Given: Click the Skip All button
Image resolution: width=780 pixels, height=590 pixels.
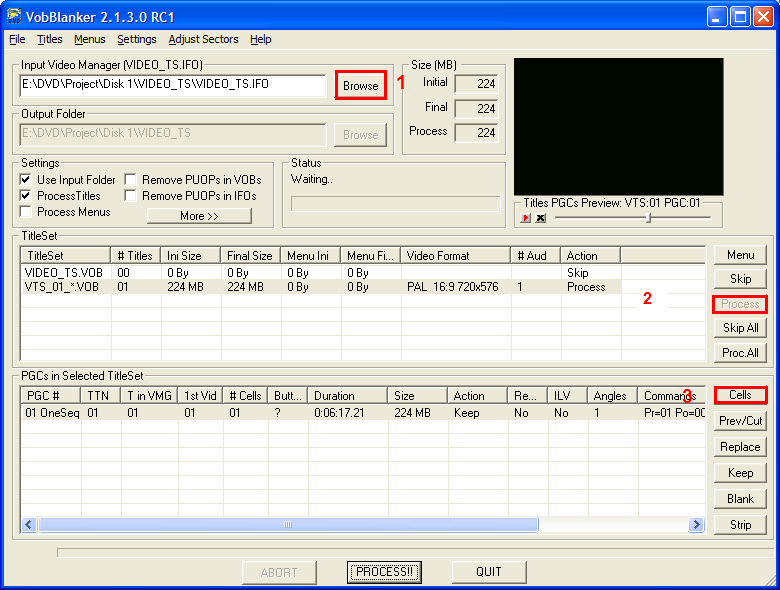Looking at the screenshot, I should [740, 328].
